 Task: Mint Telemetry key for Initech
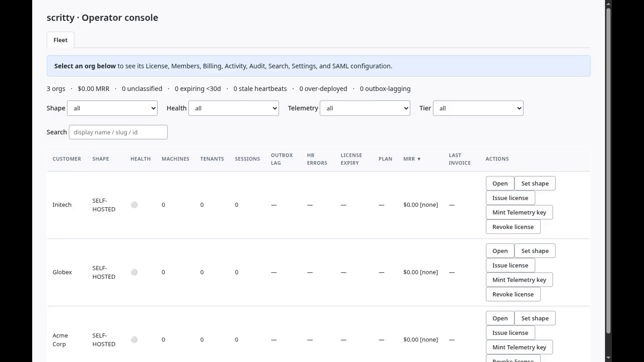click(519, 212)
